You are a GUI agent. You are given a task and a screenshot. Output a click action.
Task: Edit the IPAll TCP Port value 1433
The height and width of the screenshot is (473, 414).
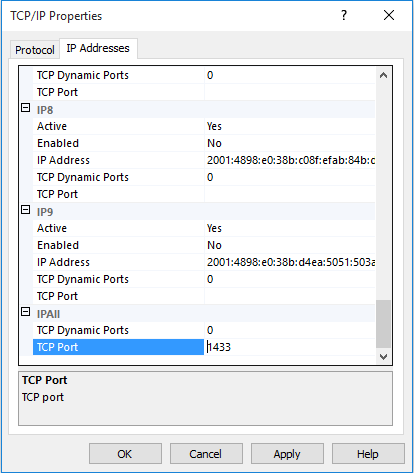289,347
